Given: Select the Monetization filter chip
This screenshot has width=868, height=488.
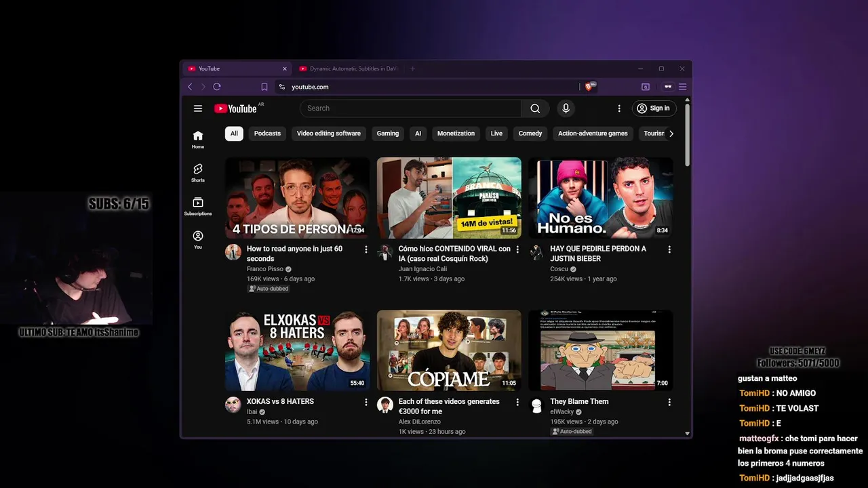Looking at the screenshot, I should (x=456, y=134).
